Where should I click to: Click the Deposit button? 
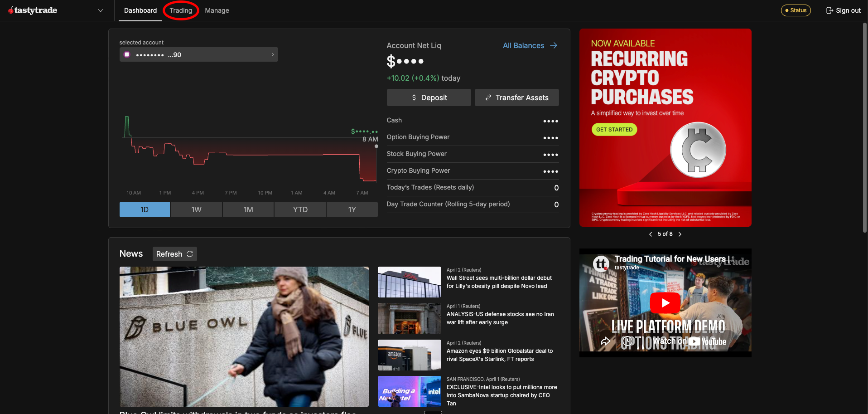(429, 97)
